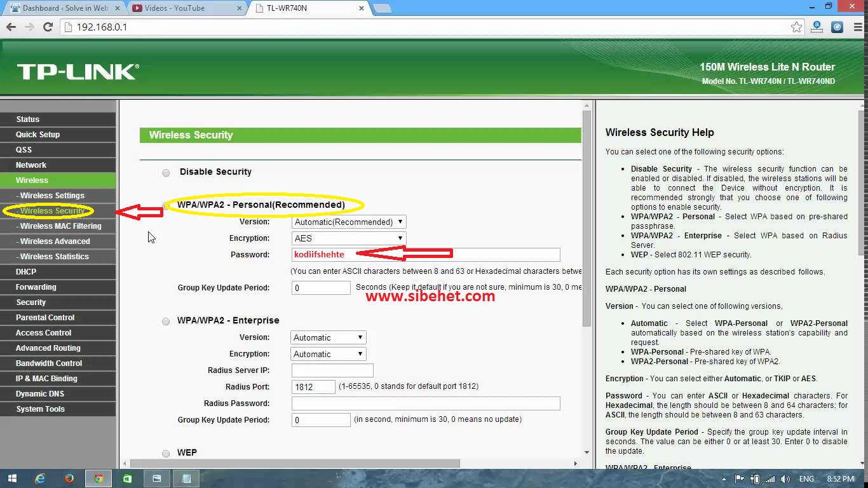Open Personal Version dropdown Automatic(Recommended)

pyautogui.click(x=349, y=222)
